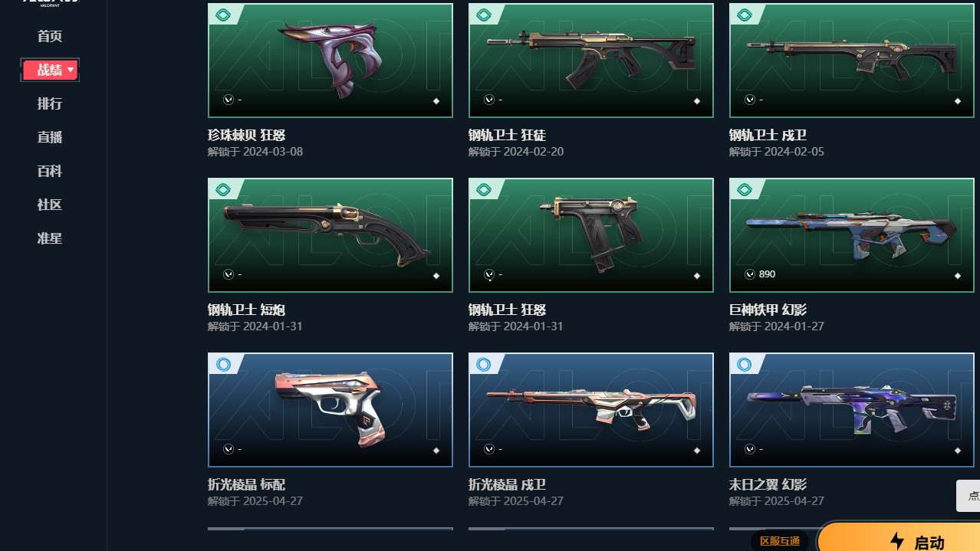Viewport: 980px width, 551px height.
Task: Click the diamond icon on 钢轨卫士 短炮 card
Action: click(436, 276)
